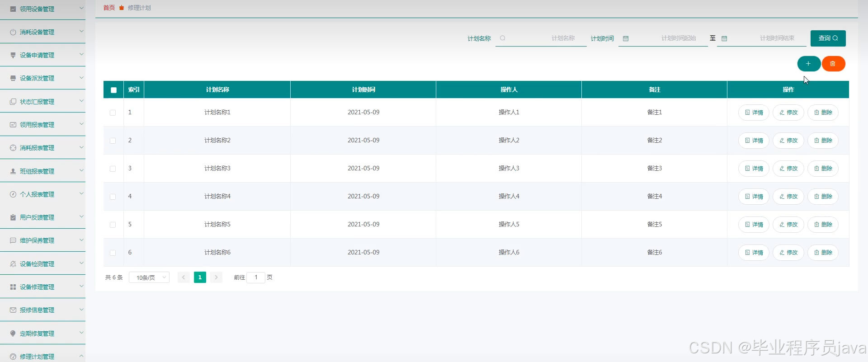Click the 消耗设备管理 power icon
868x362 pixels.
tap(13, 32)
